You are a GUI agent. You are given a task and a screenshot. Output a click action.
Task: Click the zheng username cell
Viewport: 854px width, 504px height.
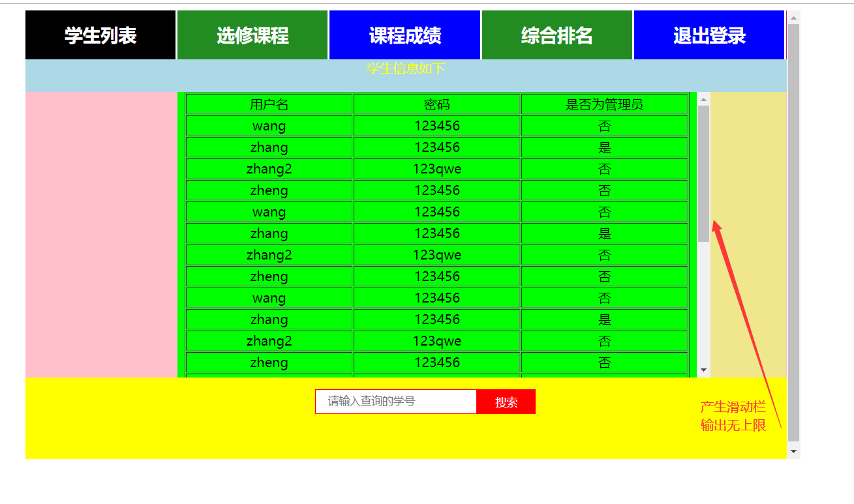coord(269,190)
